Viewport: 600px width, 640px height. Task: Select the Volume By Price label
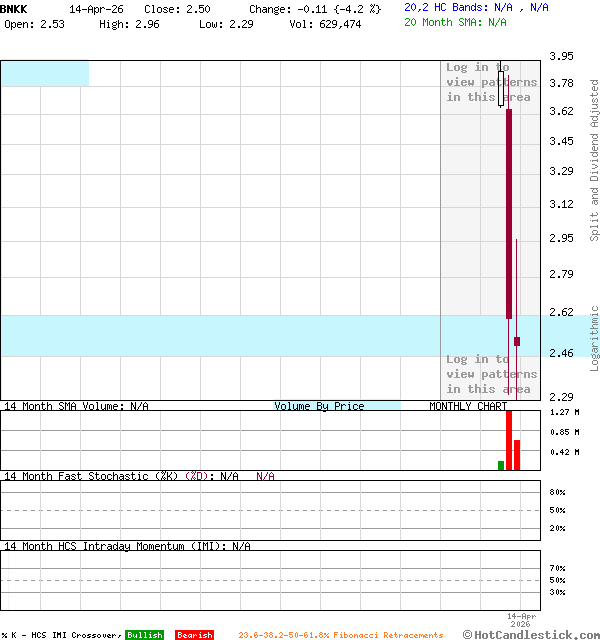pos(319,406)
